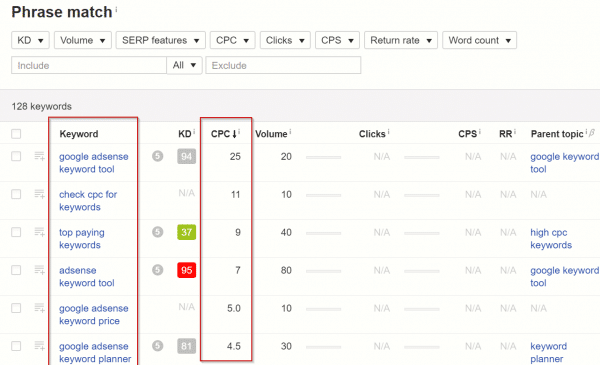Select checkbox for 'top paying keywords'

[16, 232]
